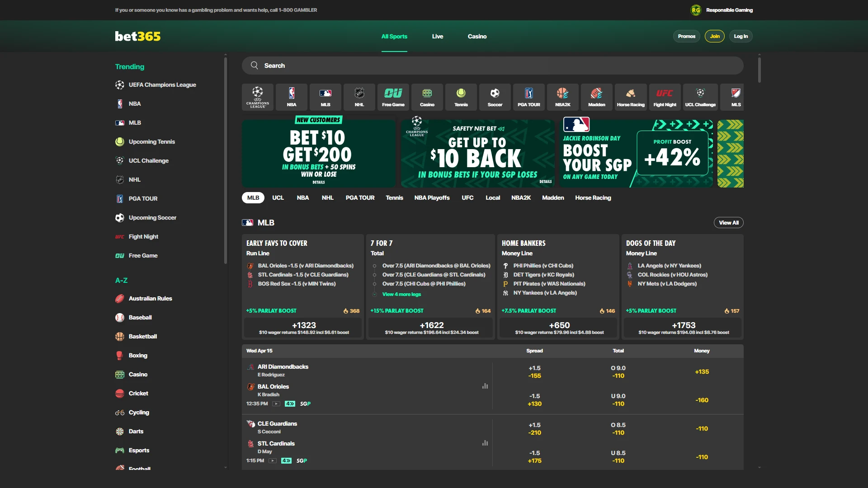Open the NBA2K tile
Screen dimensions: 868x488
tap(563, 97)
